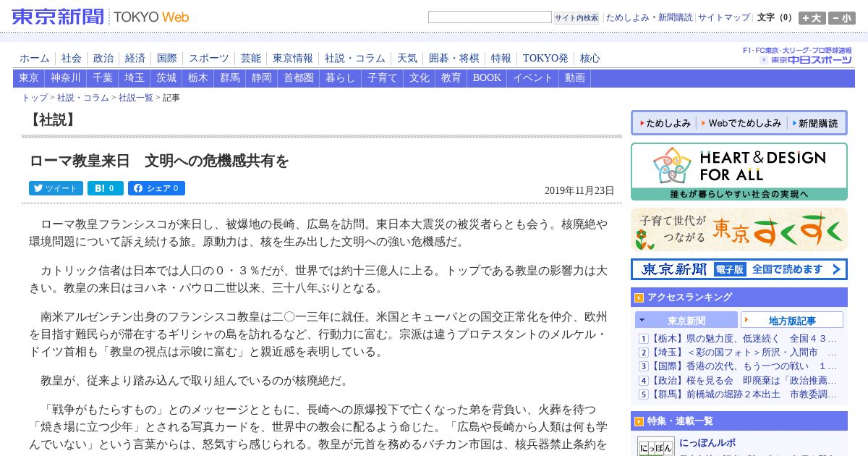This screenshot has width=868, height=456.
Task: Open 政治 section
Action: point(103,58)
